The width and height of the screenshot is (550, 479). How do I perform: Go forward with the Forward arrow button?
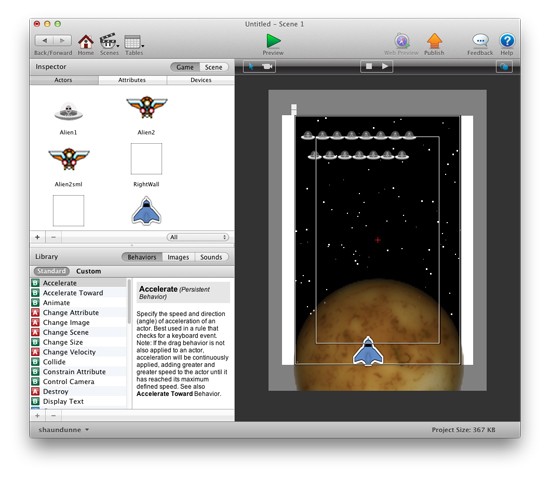(x=62, y=41)
